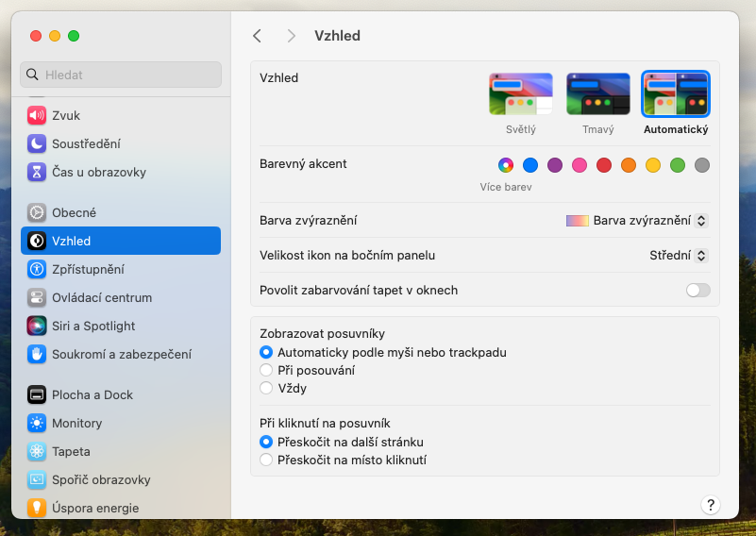
Task: Choose the purple accent color
Action: pyautogui.click(x=555, y=165)
